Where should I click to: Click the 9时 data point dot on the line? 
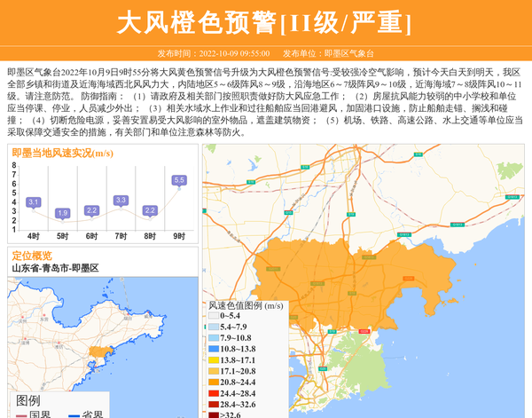(179, 189)
